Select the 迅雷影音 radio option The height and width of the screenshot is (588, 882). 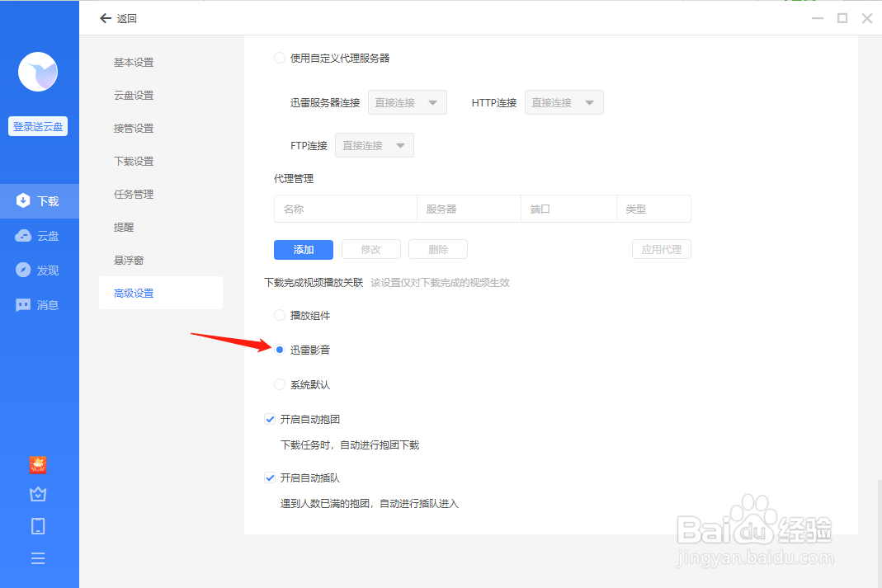tap(280, 349)
